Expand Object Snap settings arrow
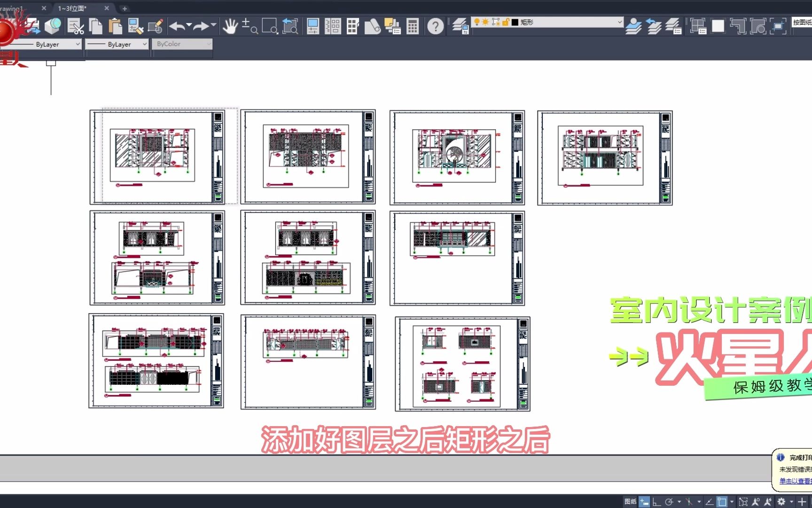 [x=732, y=501]
